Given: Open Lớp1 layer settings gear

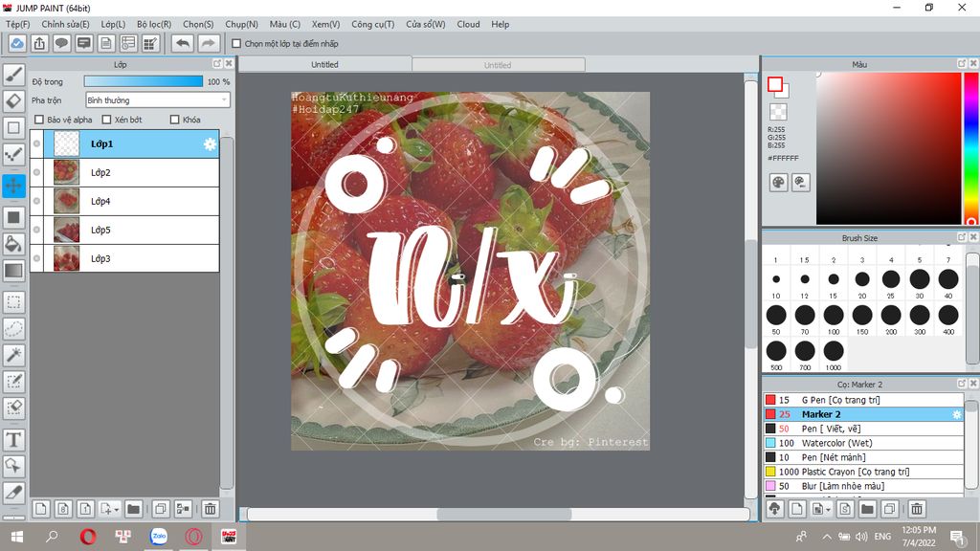Looking at the screenshot, I should click(x=210, y=144).
